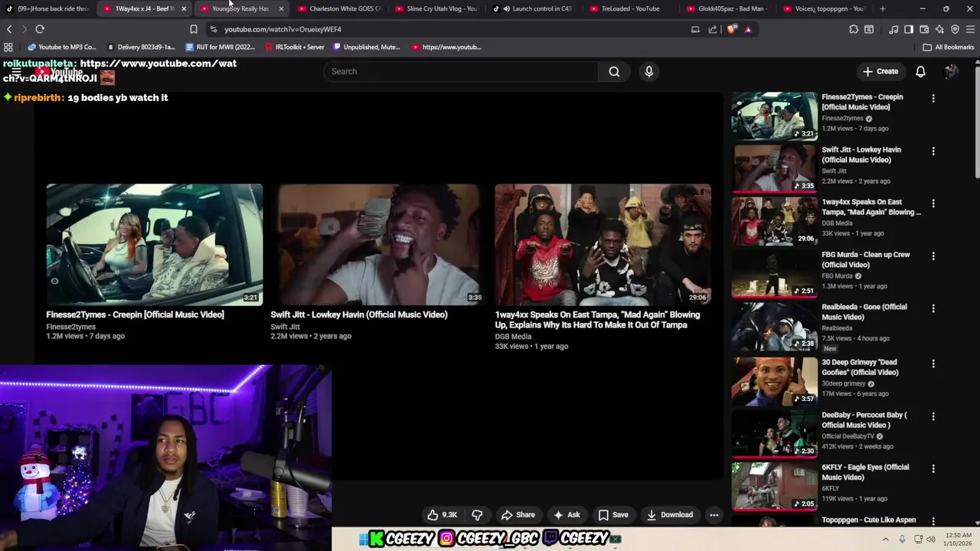Toggle the browser sidebar panel icon
This screenshot has height=551, width=980.
coord(909,29)
